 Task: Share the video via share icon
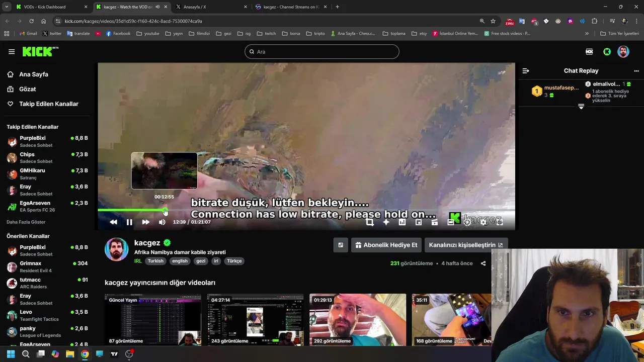pyautogui.click(x=483, y=263)
